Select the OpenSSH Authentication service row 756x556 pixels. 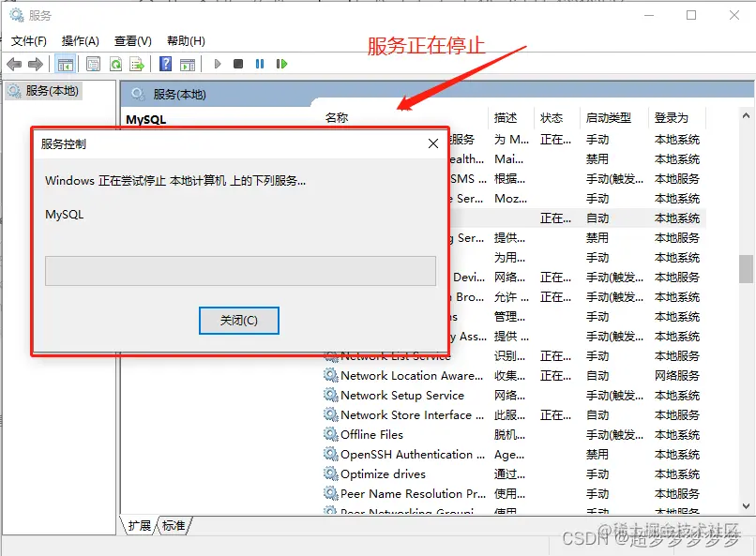513,455
